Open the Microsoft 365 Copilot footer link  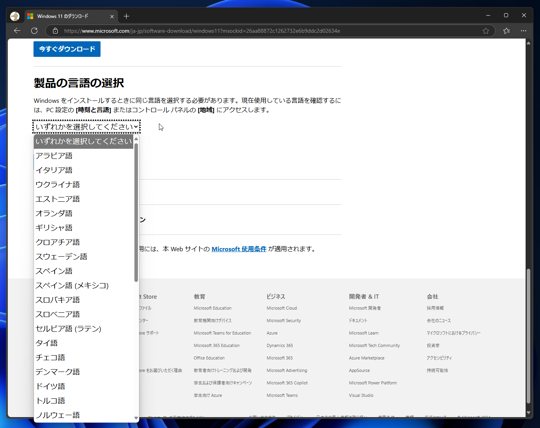click(x=287, y=383)
